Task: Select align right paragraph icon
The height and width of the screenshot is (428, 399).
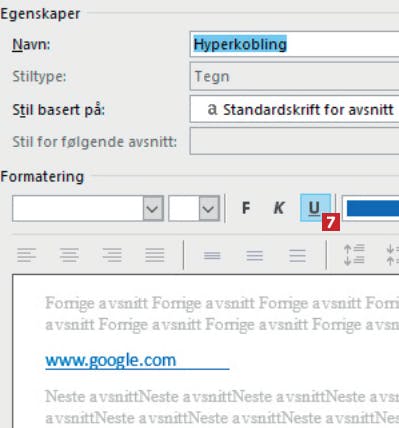Action: pyautogui.click(x=112, y=255)
